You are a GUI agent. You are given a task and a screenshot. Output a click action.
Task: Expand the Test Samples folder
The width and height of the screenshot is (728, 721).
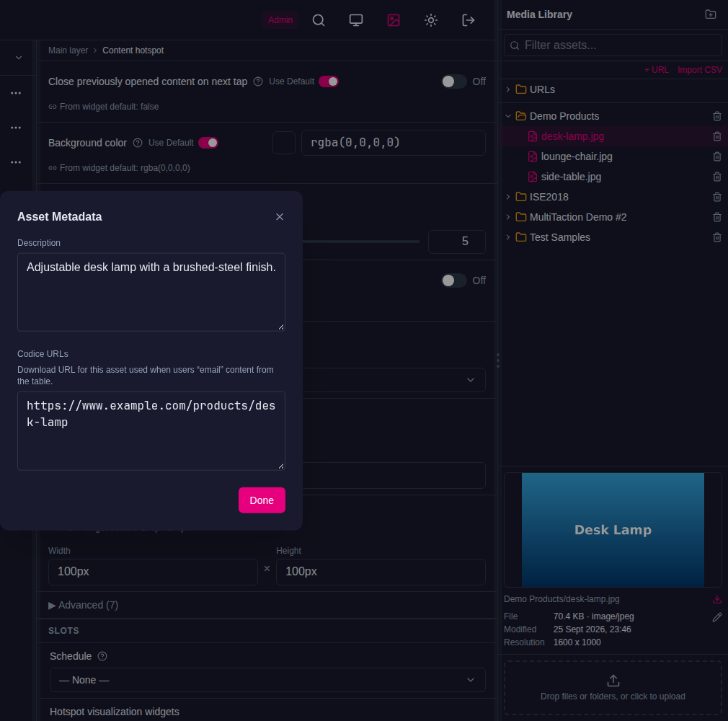click(x=508, y=237)
